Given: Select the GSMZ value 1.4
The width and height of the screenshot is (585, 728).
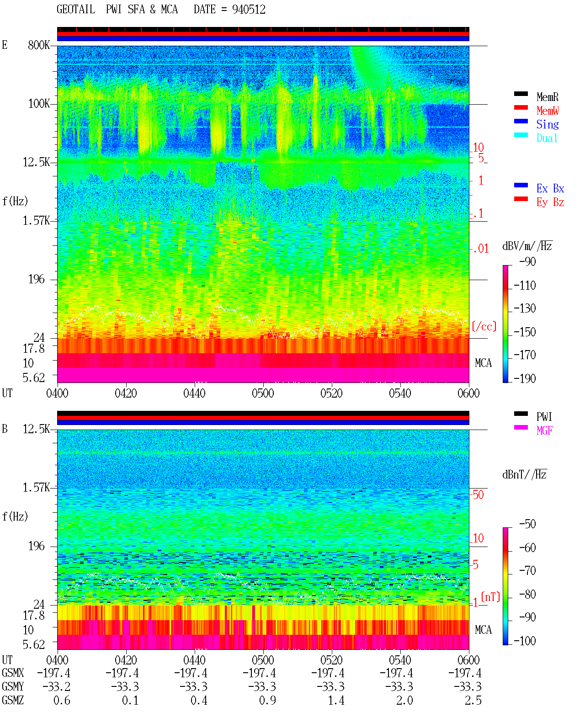Looking at the screenshot, I should 336,701.
